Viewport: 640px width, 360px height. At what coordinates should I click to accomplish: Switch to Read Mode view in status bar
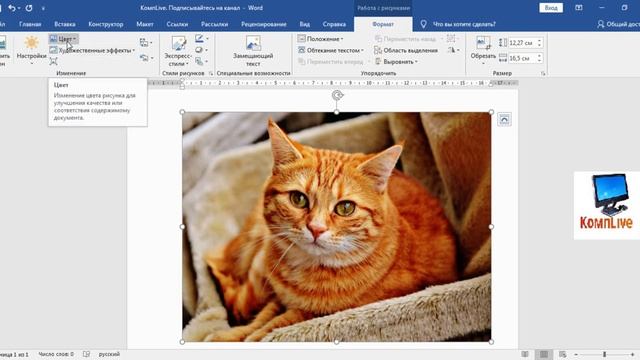click(525, 354)
